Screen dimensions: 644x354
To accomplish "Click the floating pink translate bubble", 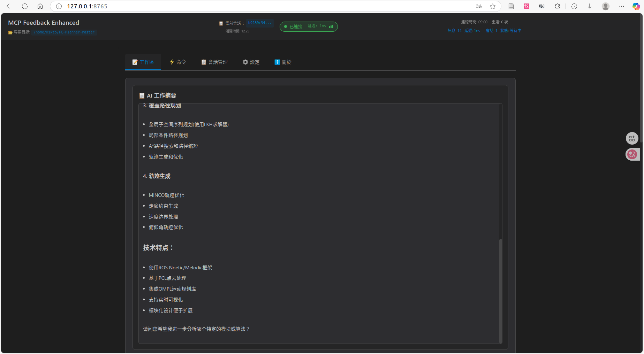I will pos(632,154).
